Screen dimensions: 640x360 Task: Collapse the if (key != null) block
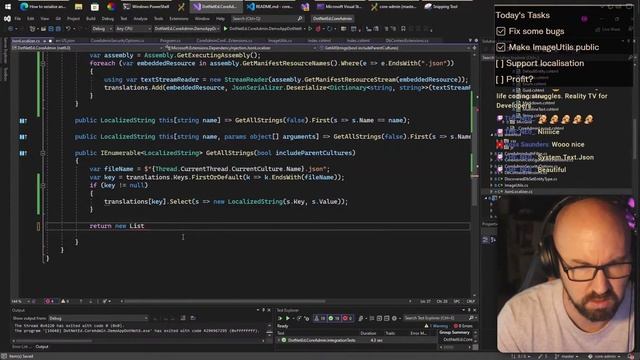pyautogui.click(x=43, y=185)
